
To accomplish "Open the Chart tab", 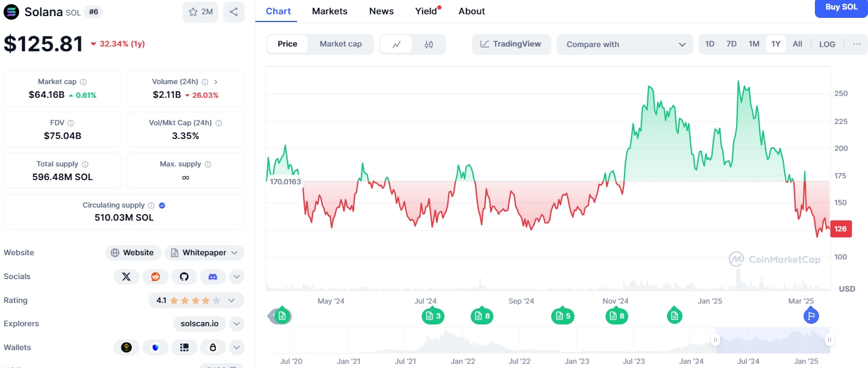I will [279, 11].
